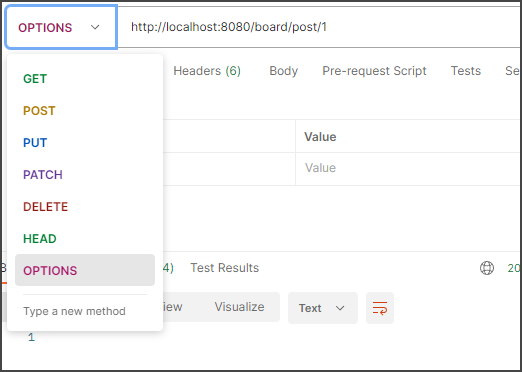Screen dimensions: 522x372
Task: Select the highlighted OPTIONS method entry
Action: pos(85,270)
